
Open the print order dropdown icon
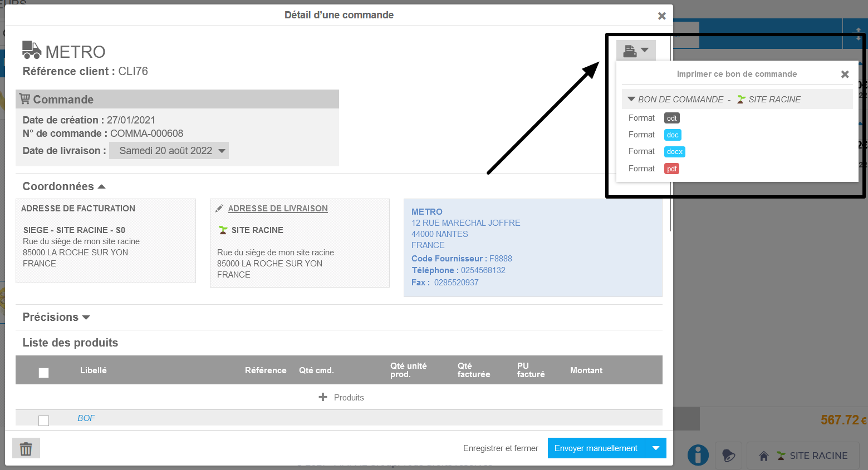point(636,50)
